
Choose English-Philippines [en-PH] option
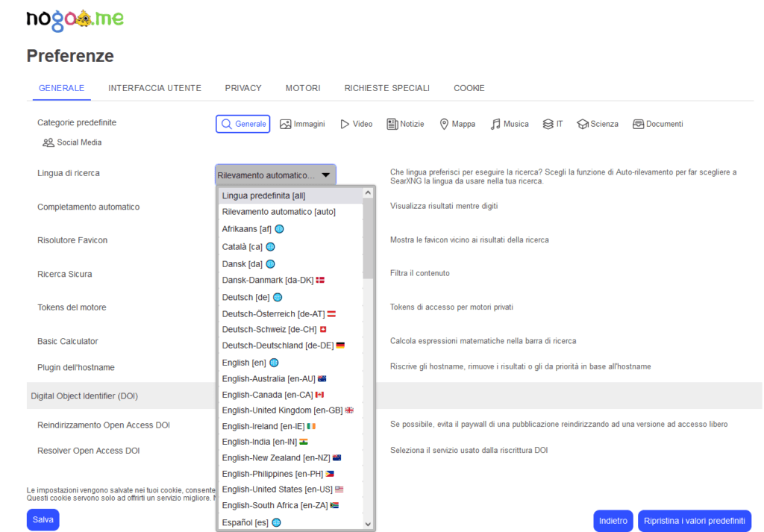(x=290, y=474)
